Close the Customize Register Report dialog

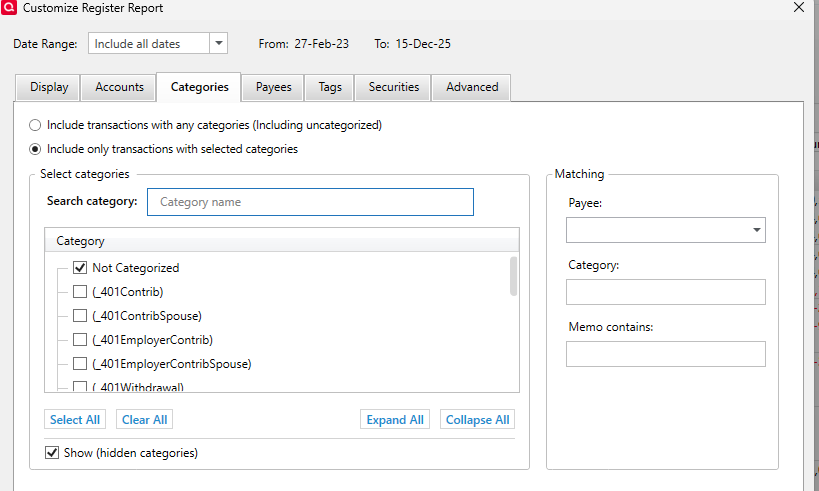pyautogui.click(x=798, y=8)
